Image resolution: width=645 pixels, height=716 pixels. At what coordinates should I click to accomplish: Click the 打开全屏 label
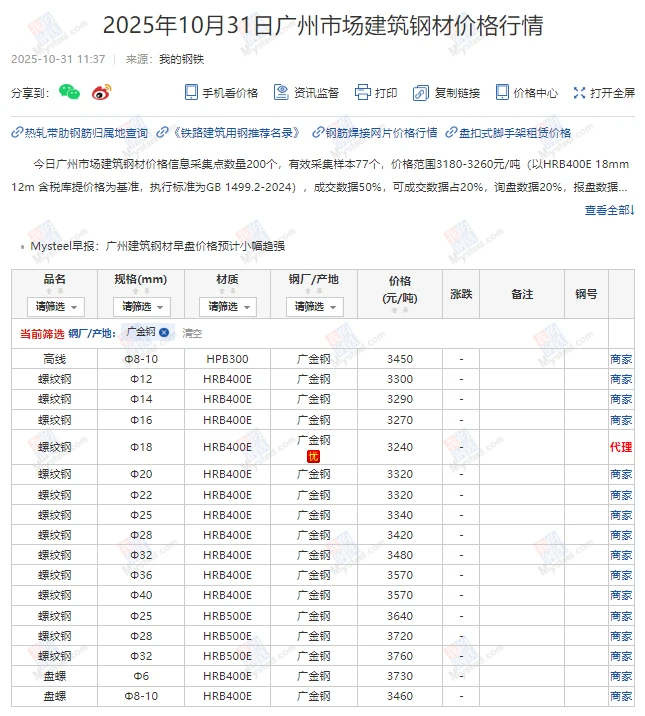[x=612, y=93]
